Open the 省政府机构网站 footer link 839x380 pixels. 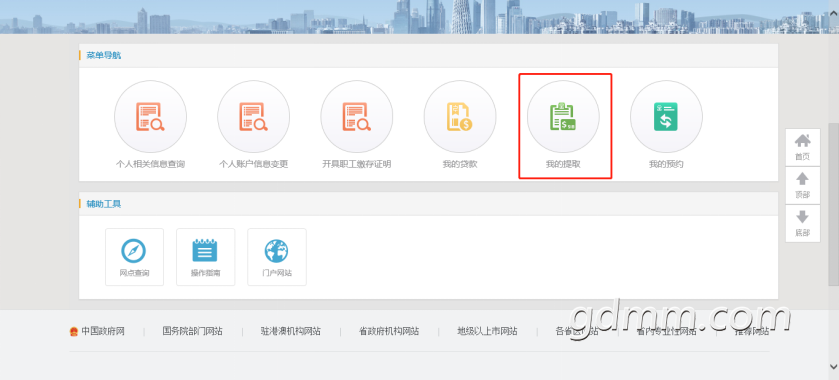pos(389,331)
